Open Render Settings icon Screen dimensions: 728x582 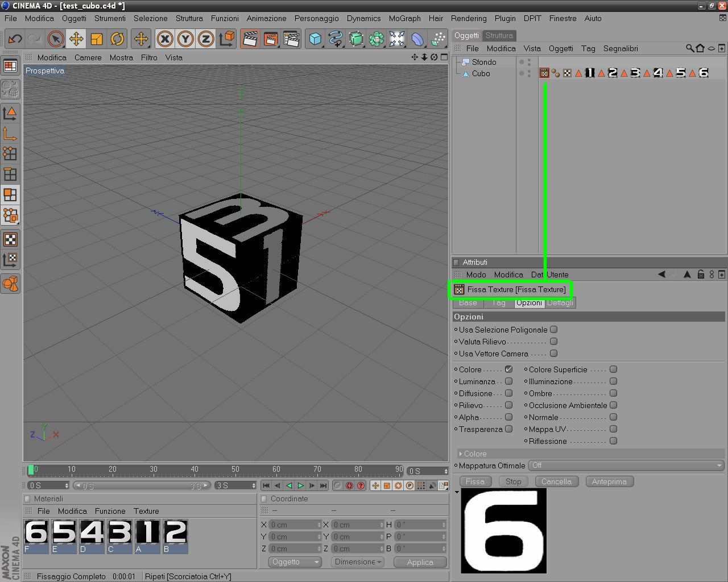[x=291, y=39]
